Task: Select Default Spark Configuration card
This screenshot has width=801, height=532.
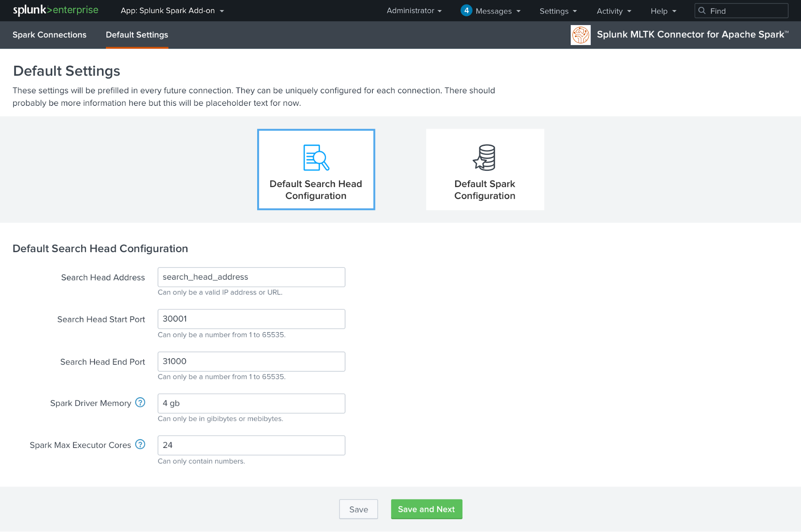Action: tap(485, 169)
